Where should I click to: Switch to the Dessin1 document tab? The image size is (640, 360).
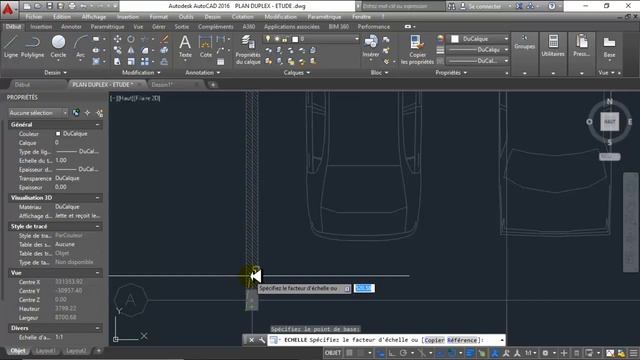162,84
